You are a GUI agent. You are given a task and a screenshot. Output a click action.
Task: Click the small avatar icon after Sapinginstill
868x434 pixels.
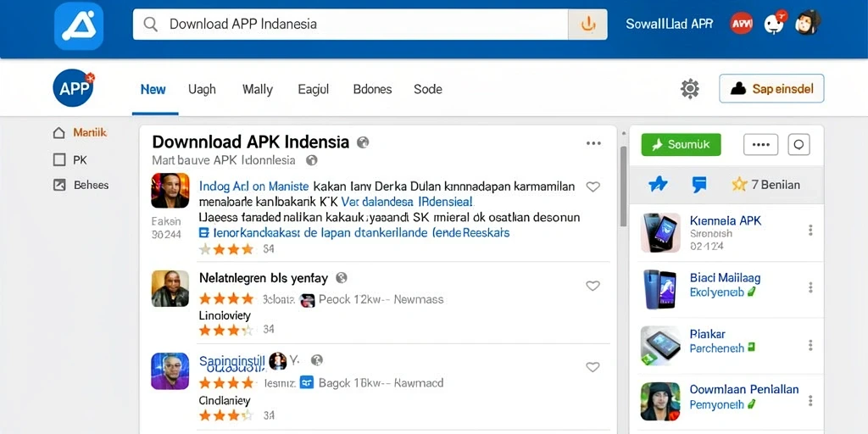click(278, 361)
